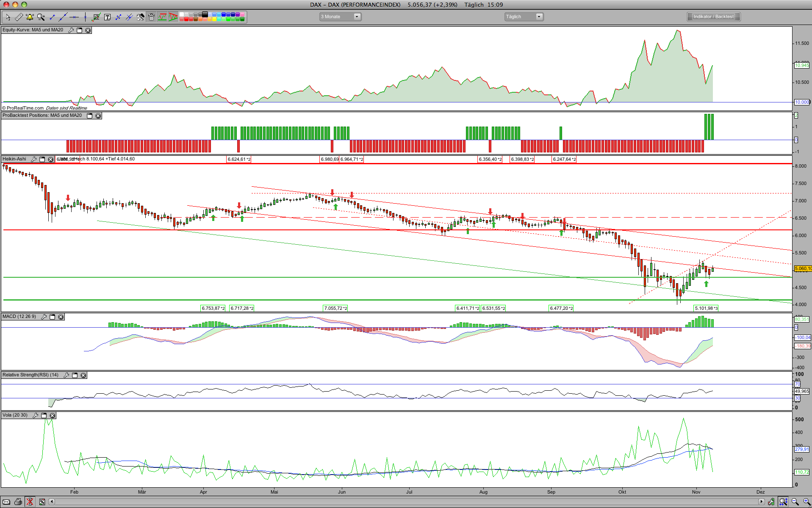This screenshot has height=508, width=812.
Task: Toggle the triangle pattern detection button
Action: (173, 17)
